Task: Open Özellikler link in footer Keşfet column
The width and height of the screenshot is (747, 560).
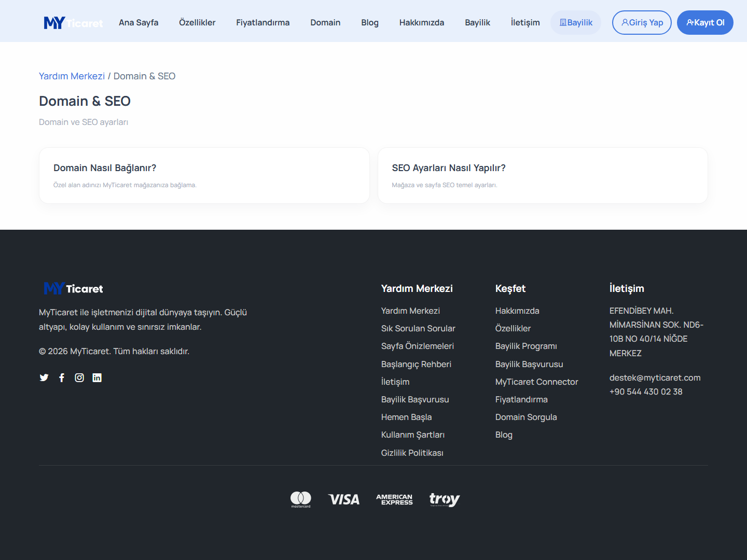Action: 513,328
